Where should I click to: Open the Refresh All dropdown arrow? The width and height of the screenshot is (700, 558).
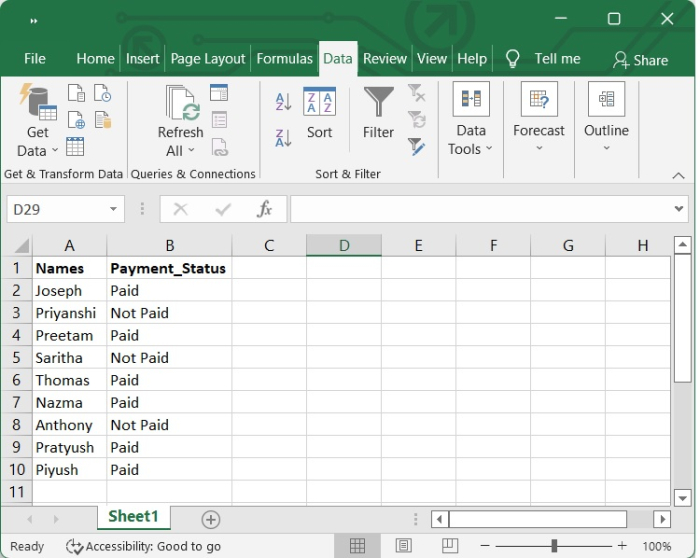pyautogui.click(x=191, y=150)
